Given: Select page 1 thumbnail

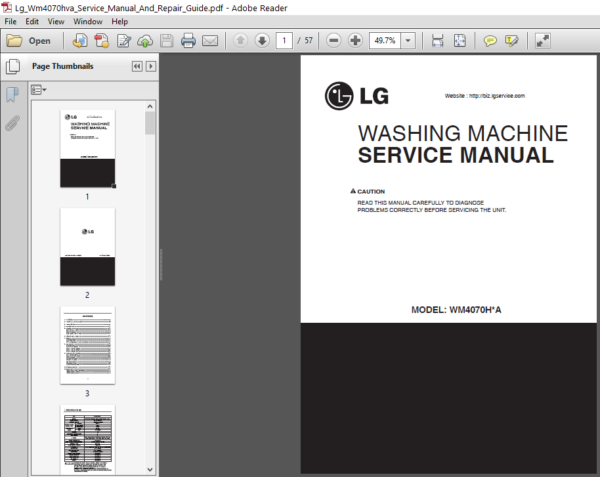Looking at the screenshot, I should click(x=88, y=148).
